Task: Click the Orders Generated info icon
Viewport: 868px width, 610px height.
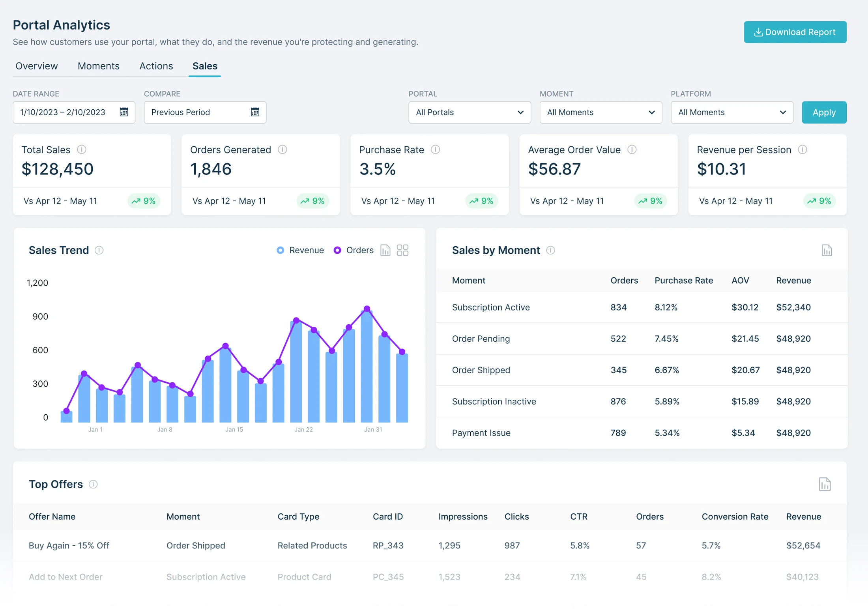Action: [282, 150]
